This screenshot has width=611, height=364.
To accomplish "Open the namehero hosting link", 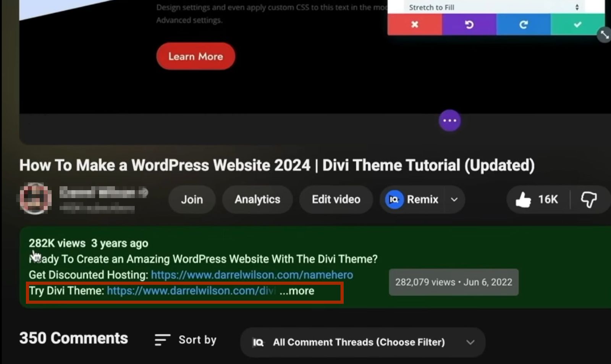I will pos(252,275).
